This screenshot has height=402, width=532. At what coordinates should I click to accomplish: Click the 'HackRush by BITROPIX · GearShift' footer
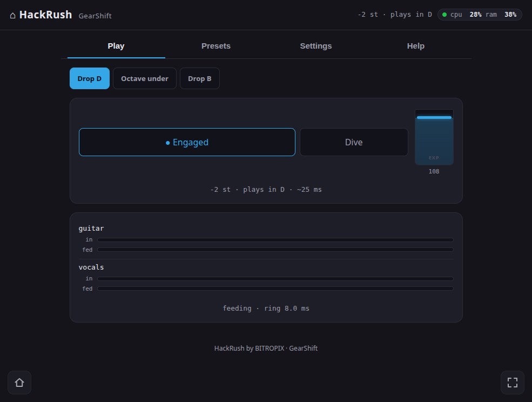coord(266,348)
